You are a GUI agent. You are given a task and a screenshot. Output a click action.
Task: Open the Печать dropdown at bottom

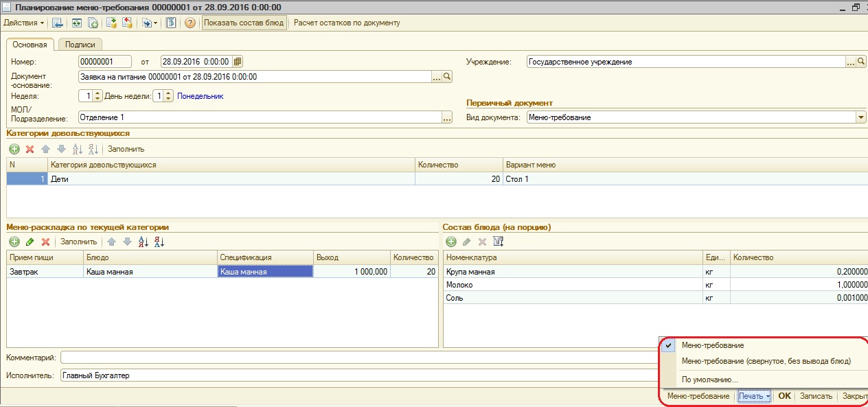click(753, 396)
